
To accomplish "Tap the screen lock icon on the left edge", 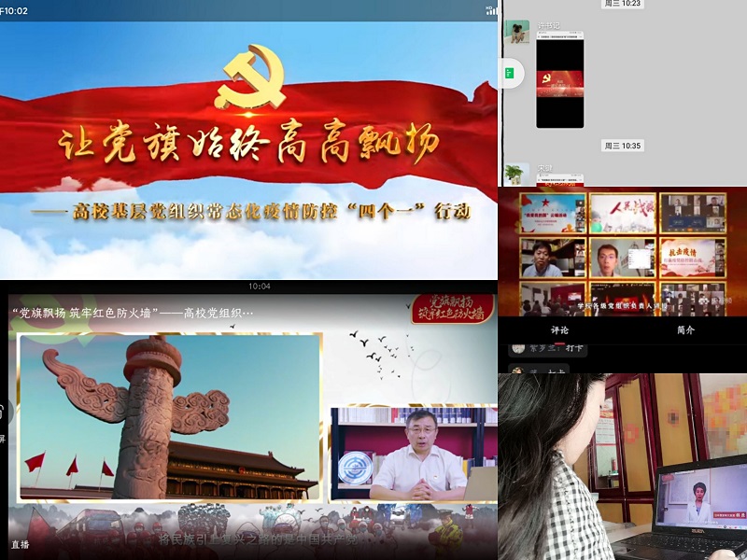I will (x=3, y=413).
